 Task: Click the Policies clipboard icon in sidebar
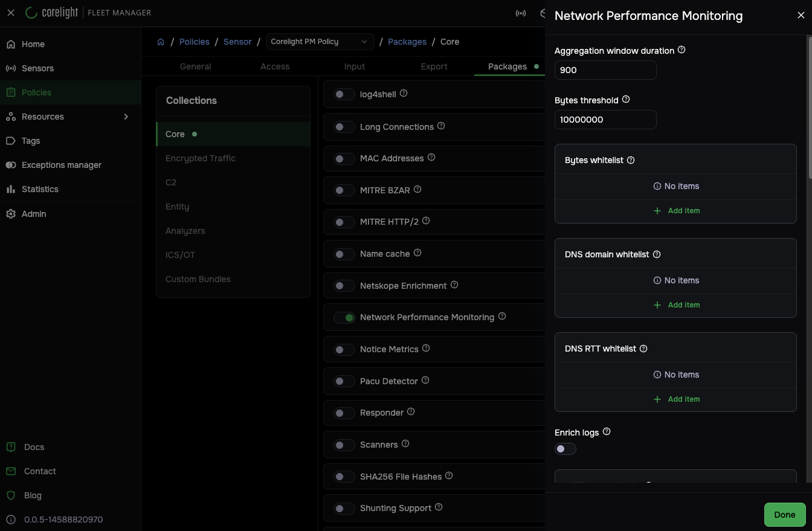point(11,92)
